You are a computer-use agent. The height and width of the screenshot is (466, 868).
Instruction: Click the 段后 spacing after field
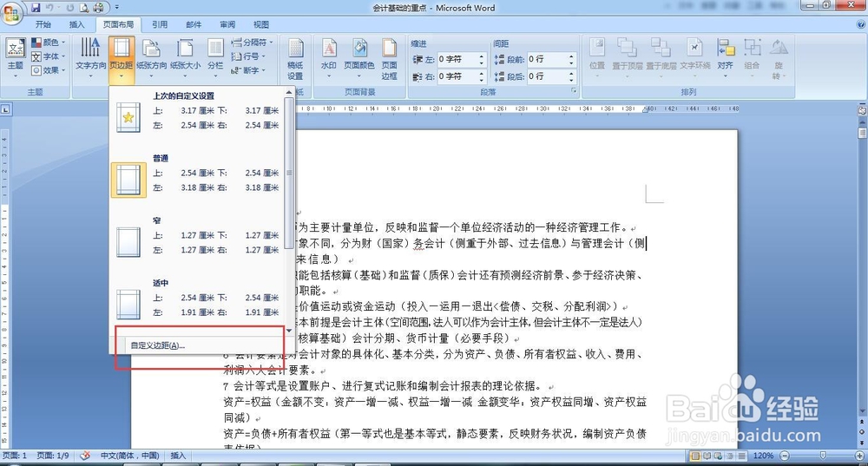(546, 76)
